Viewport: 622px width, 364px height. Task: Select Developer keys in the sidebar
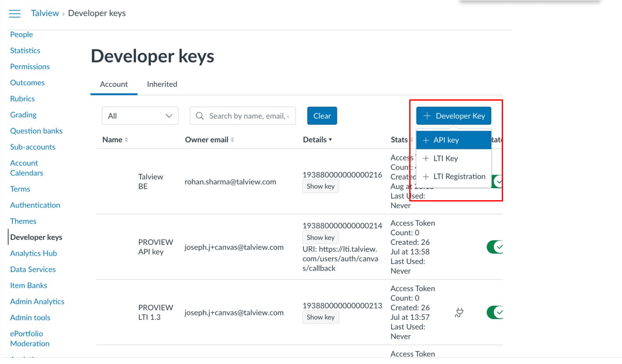click(36, 237)
